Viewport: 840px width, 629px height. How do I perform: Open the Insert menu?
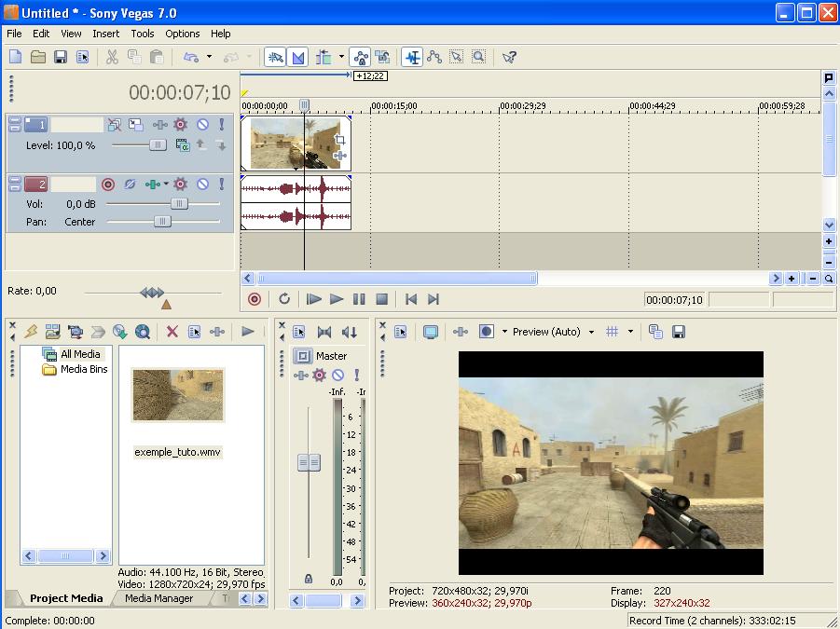click(x=106, y=34)
